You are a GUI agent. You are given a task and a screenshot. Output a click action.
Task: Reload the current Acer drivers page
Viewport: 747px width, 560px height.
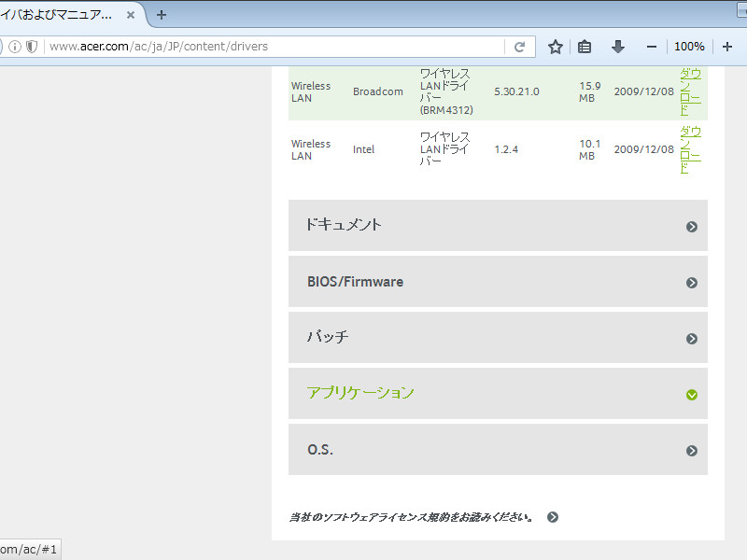[520, 45]
